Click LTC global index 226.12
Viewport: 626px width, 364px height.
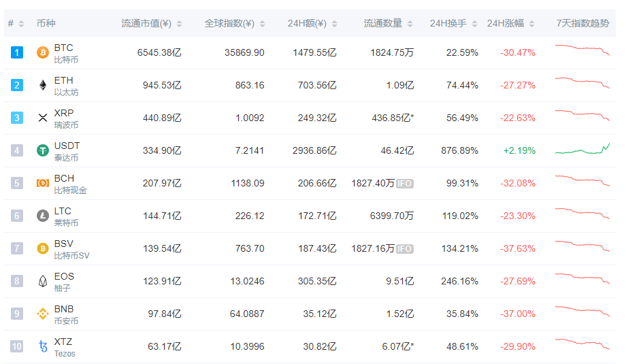(250, 216)
